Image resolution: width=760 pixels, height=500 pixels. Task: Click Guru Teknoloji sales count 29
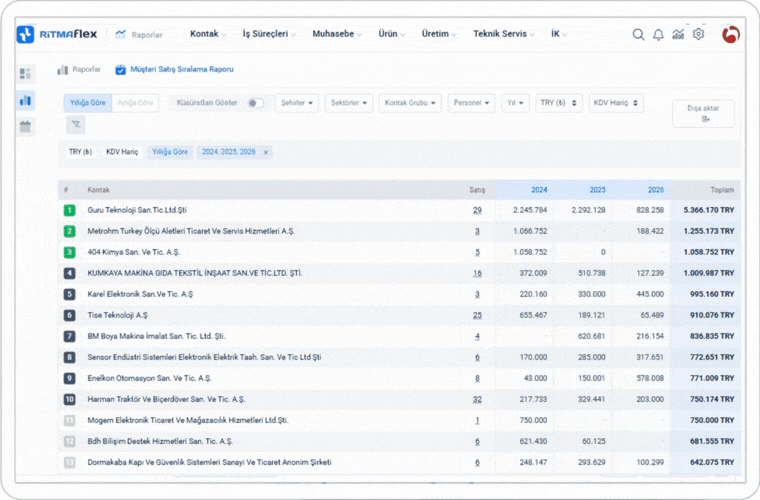tap(477, 210)
